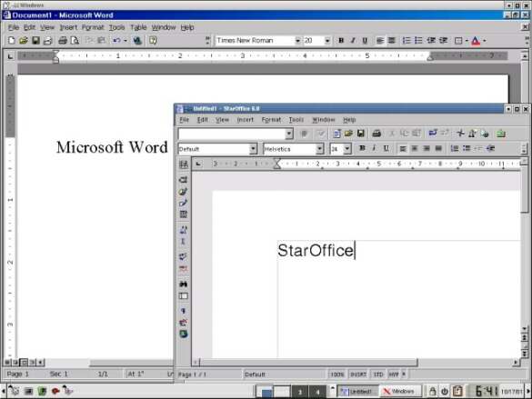The image size is (532, 399).
Task: Click the New document icon in Word
Action: pos(11,41)
